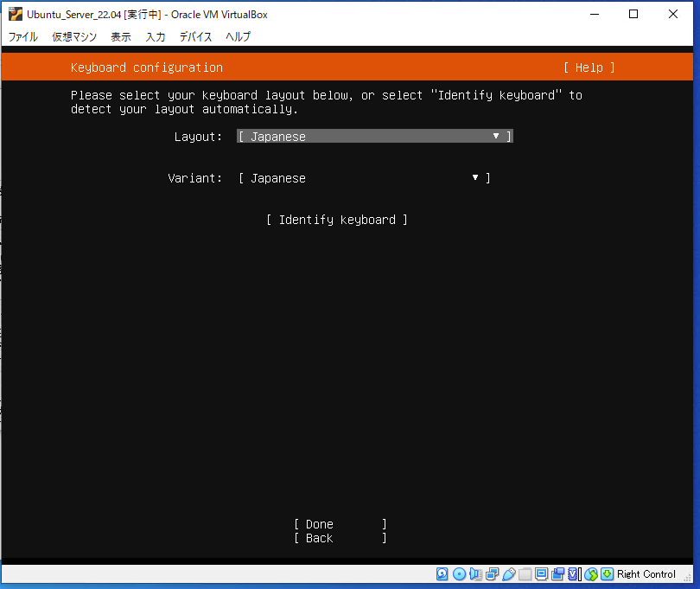This screenshot has width=700, height=589.
Task: Open the ヘルプ menu
Action: click(x=238, y=36)
